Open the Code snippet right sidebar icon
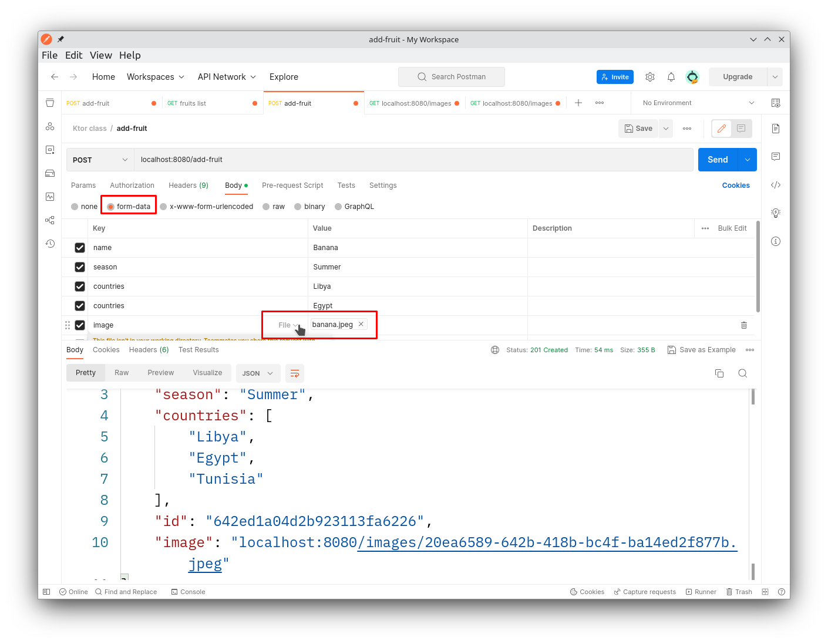This screenshot has width=828, height=644. (x=776, y=185)
